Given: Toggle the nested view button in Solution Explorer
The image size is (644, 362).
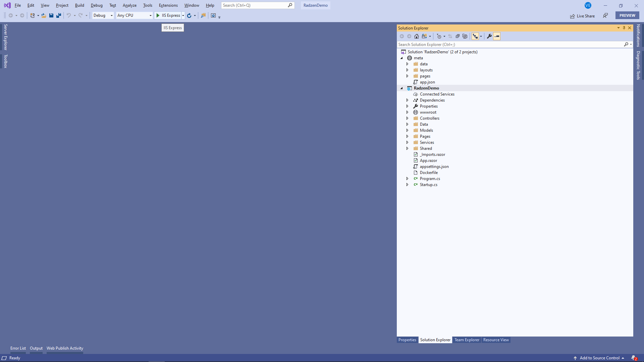Looking at the screenshot, I should click(475, 36).
